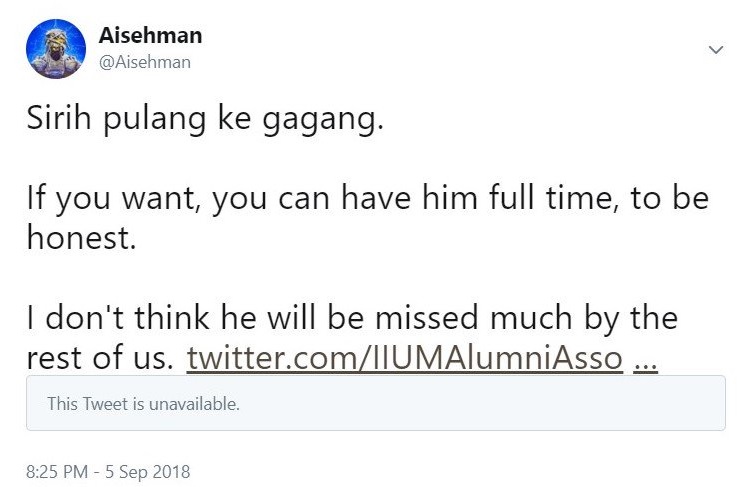Click the 'missed much' phrase in the tweet

pyautogui.click(x=478, y=318)
